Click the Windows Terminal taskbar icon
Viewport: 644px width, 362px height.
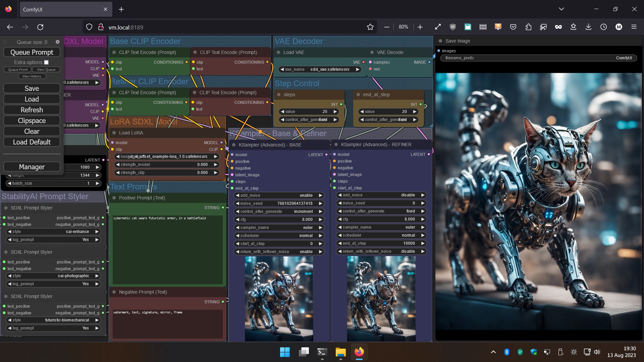[x=322, y=352]
